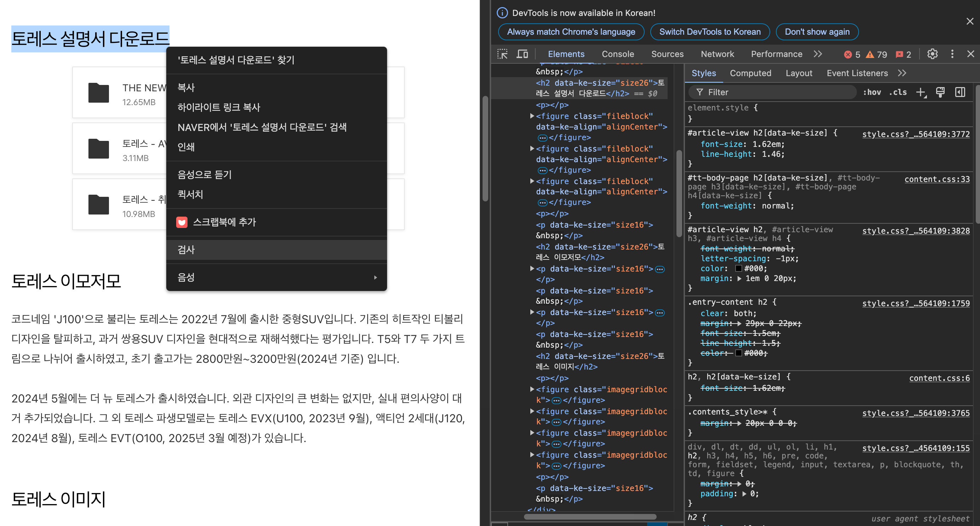This screenshot has width=980, height=526.
Task: Select the '검사' context menu item
Action: tap(277, 250)
